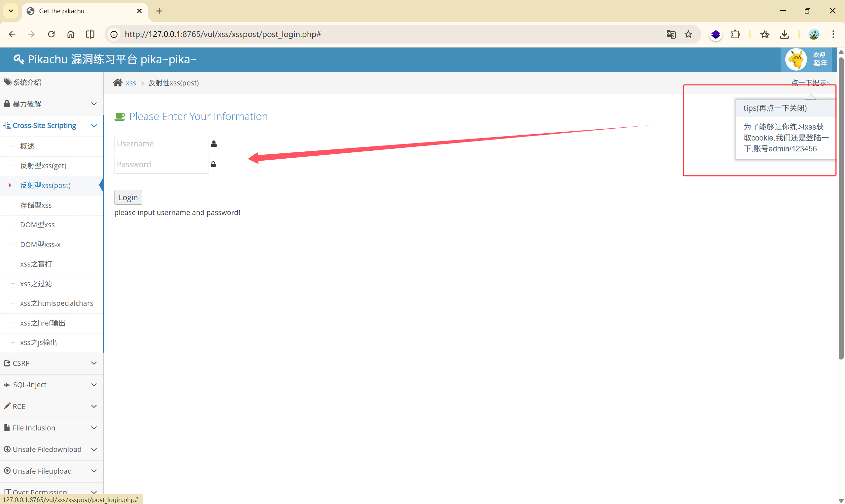Toggle split screen icon in toolbar
The height and width of the screenshot is (504, 845).
coord(90,34)
